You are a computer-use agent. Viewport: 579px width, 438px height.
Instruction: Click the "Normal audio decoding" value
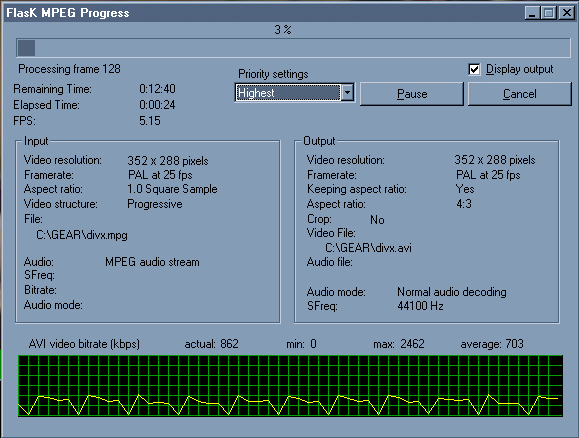pyautogui.click(x=452, y=292)
